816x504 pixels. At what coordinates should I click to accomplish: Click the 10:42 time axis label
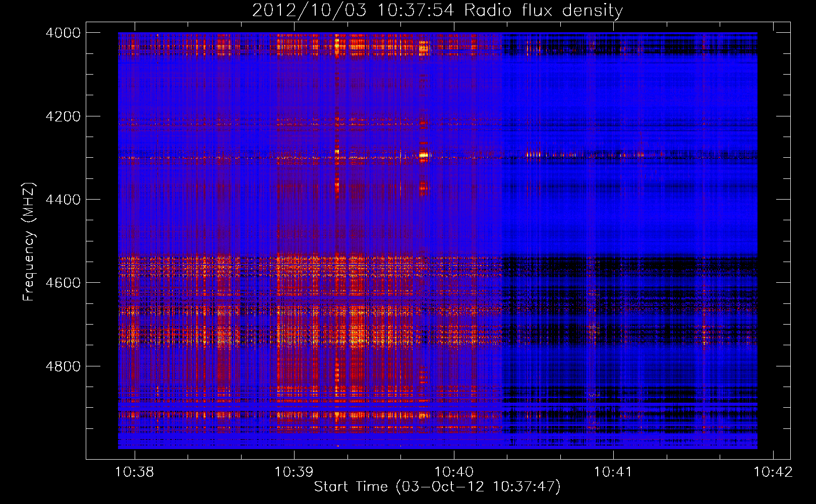[773, 472]
